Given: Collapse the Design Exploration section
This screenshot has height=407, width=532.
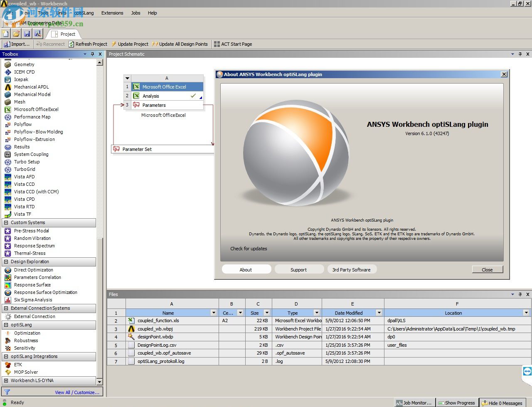Looking at the screenshot, I should click(x=6, y=261).
